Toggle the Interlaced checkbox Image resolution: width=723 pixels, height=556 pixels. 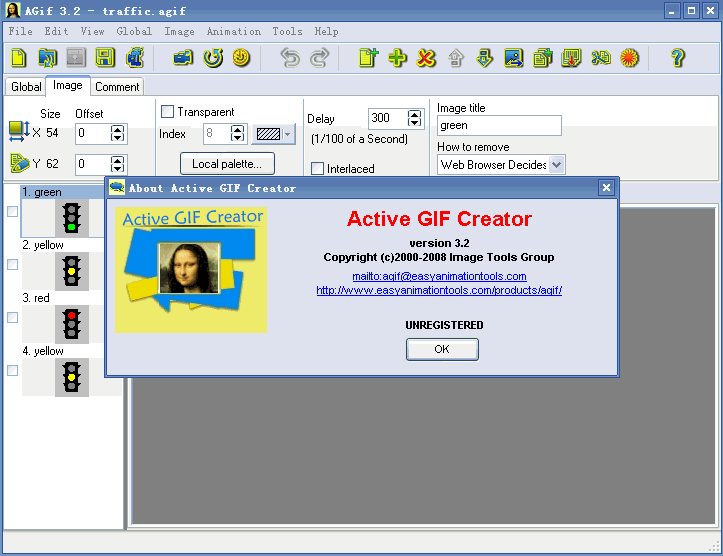[x=317, y=168]
